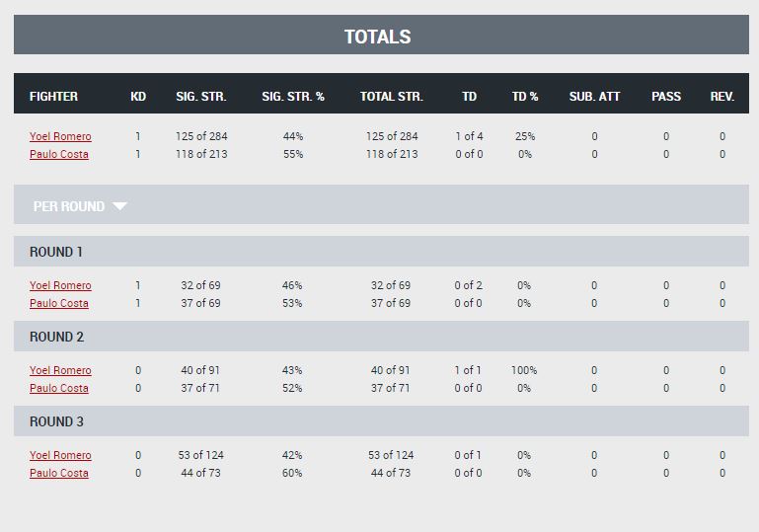Open Yoel Romero link under Round 3
The width and height of the screenshot is (759, 532).
pyautogui.click(x=60, y=456)
